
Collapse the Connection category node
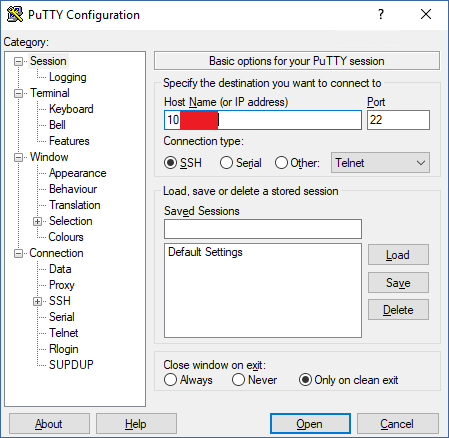tap(18, 253)
